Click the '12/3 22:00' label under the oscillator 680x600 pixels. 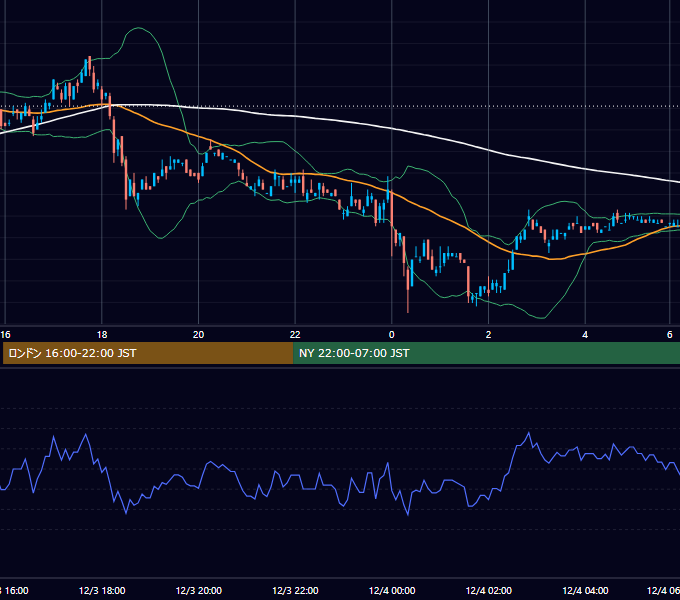pos(295,590)
